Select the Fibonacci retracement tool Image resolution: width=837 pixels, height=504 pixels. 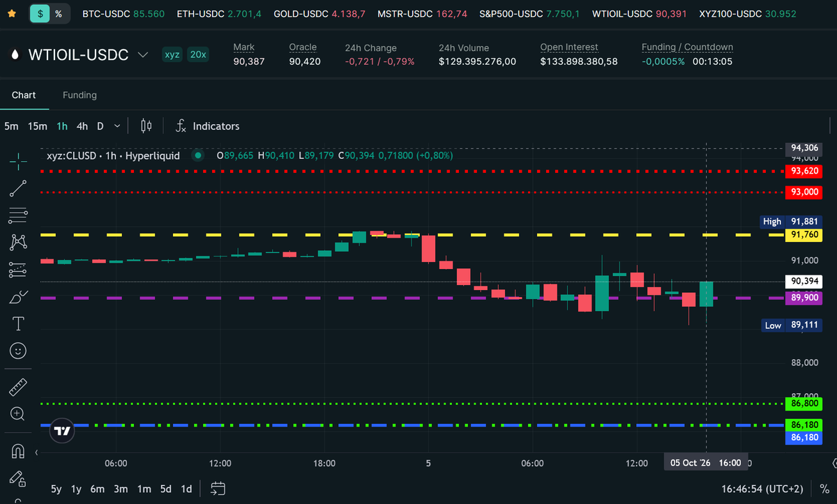click(x=19, y=215)
